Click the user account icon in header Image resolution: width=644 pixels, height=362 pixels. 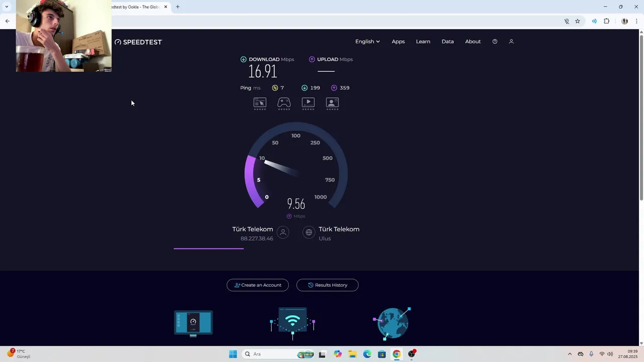tap(511, 41)
